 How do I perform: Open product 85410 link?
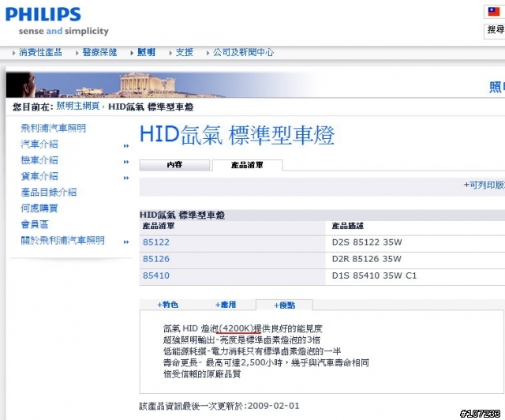coord(156,276)
